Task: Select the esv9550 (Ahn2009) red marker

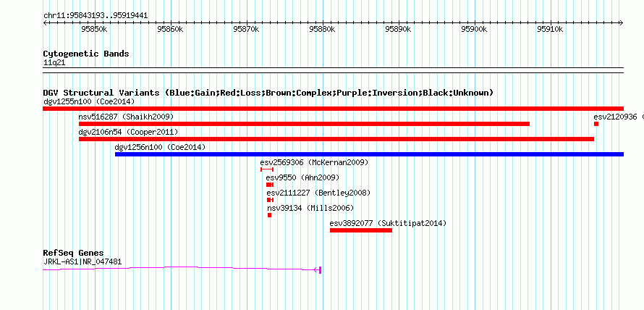Action: pos(270,185)
